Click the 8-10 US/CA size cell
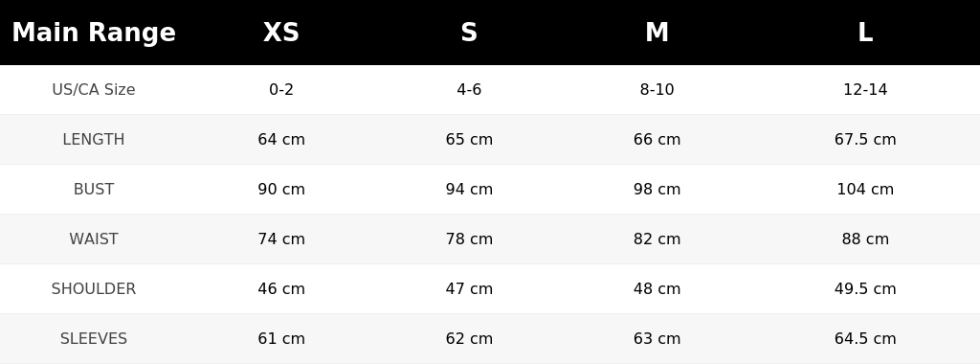980x364 pixels. (657, 89)
